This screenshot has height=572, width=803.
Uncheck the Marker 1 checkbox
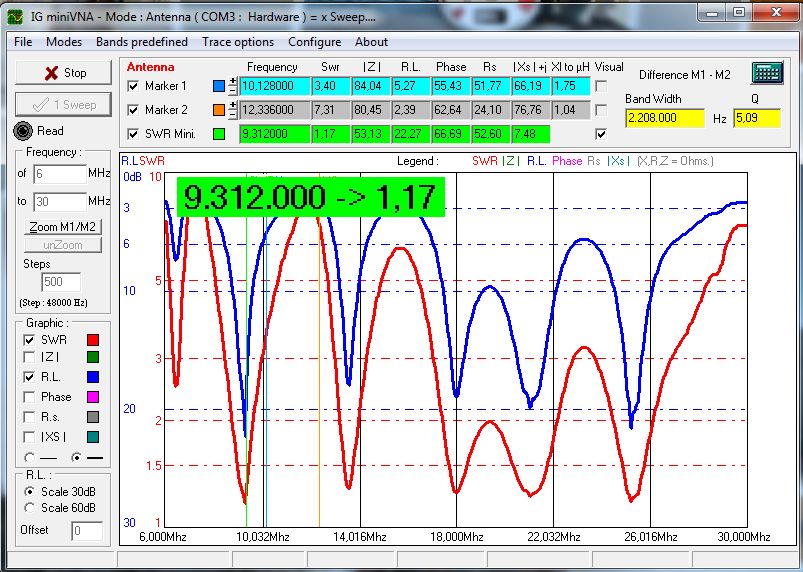tap(134, 86)
